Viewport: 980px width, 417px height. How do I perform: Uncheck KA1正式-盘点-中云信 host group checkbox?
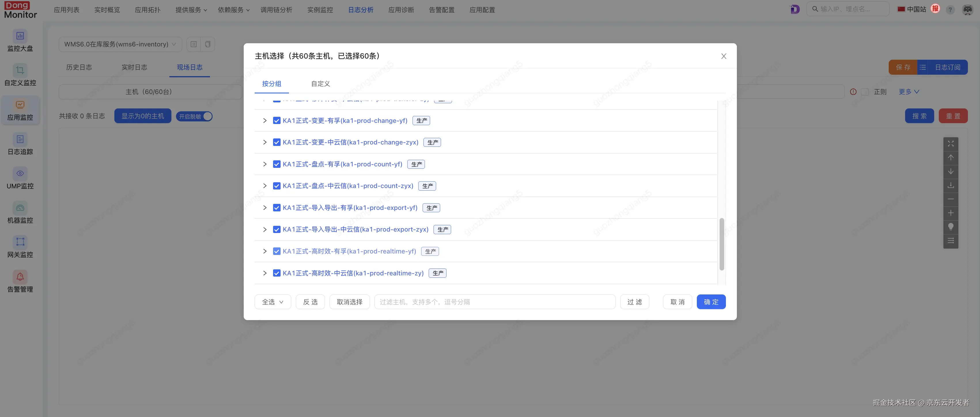click(x=277, y=186)
